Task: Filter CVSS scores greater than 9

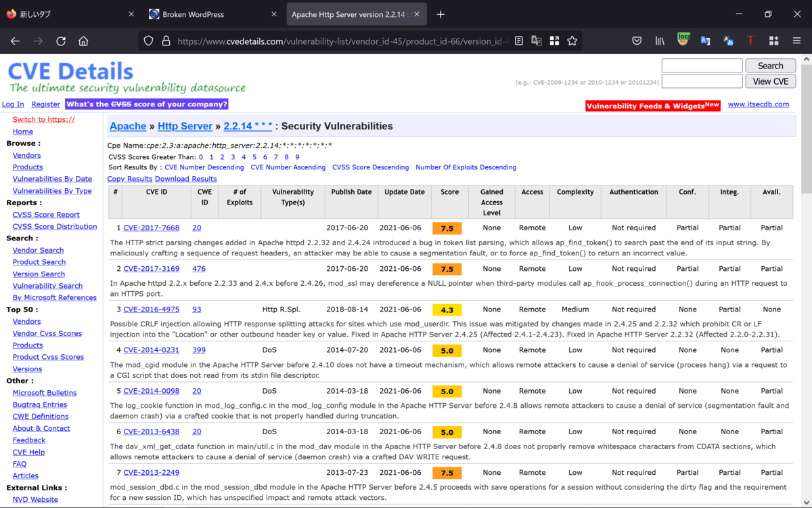Action: click(297, 157)
